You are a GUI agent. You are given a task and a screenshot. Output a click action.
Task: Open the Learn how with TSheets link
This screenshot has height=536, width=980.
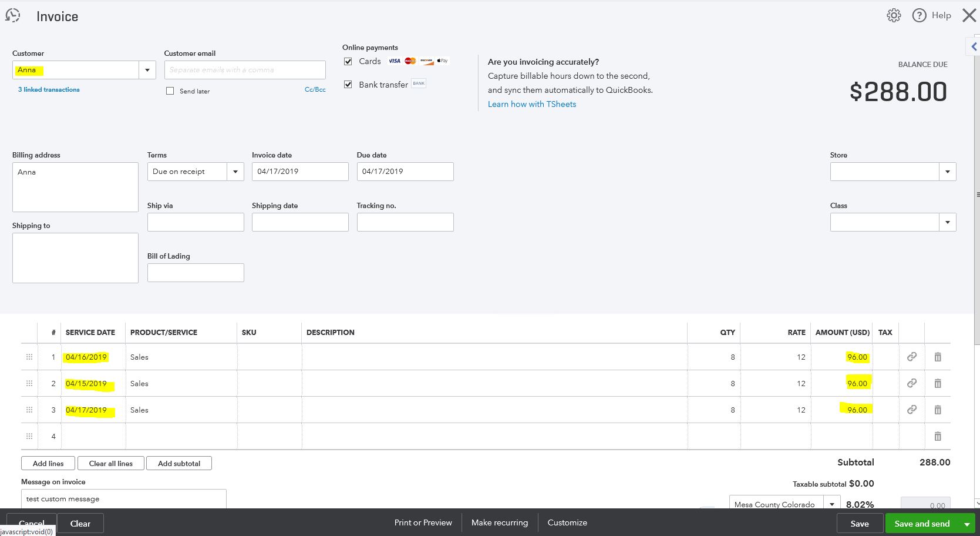pos(531,103)
